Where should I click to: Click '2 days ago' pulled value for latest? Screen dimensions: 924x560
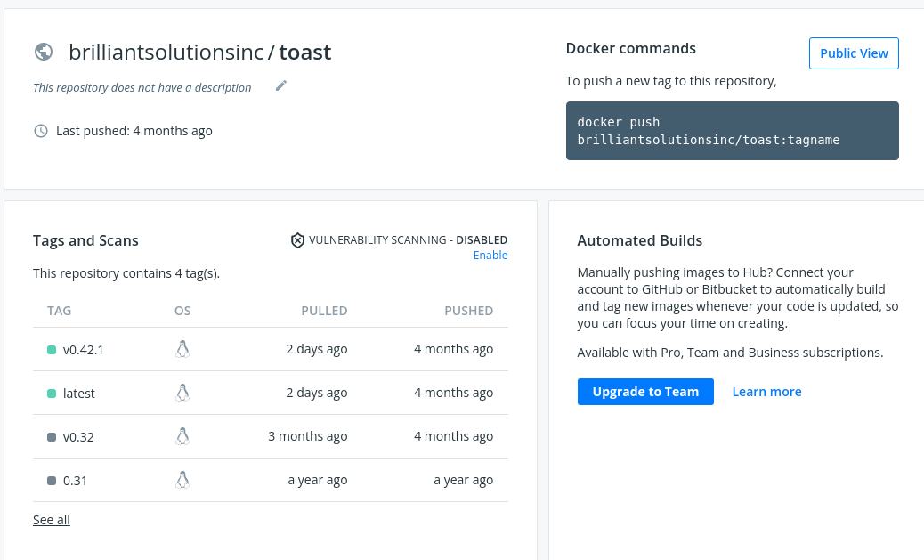[x=316, y=393]
